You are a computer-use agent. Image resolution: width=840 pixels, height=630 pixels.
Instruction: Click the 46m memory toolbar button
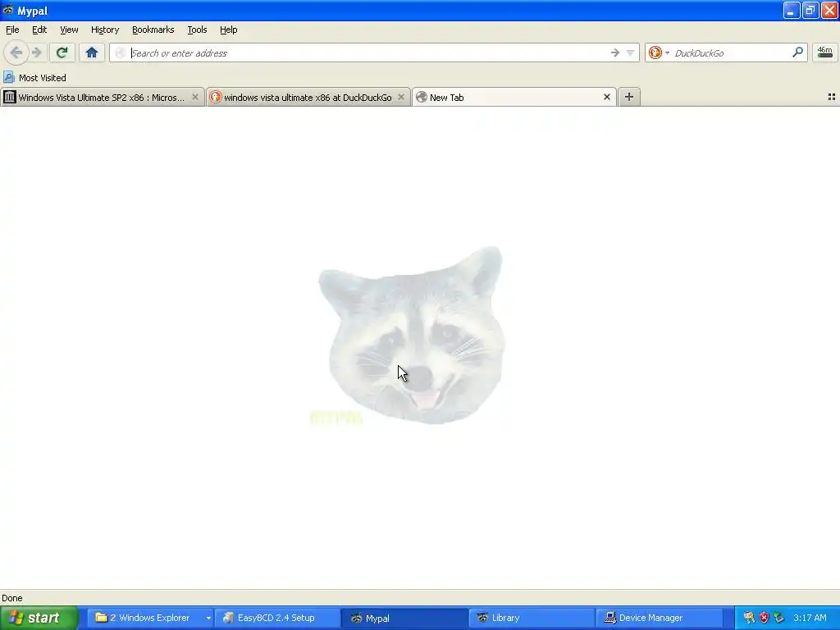point(825,52)
